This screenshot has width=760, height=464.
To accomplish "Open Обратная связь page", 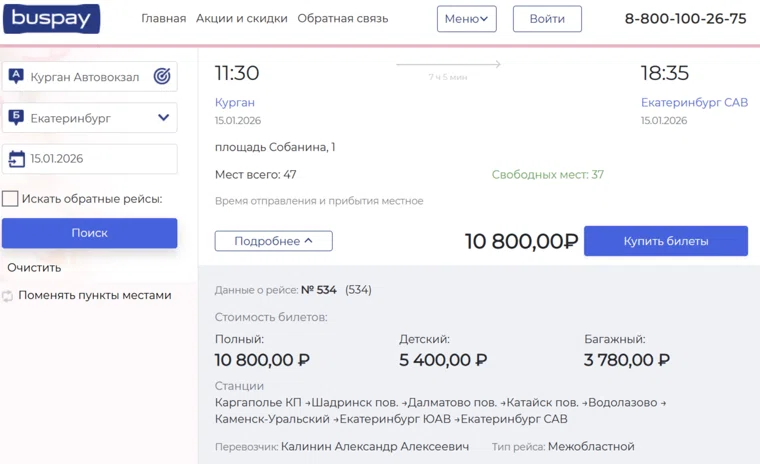I will (343, 19).
